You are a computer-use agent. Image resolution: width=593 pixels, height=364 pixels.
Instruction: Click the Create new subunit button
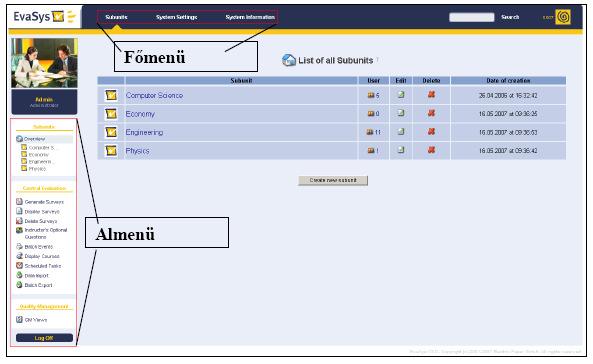tap(333, 180)
